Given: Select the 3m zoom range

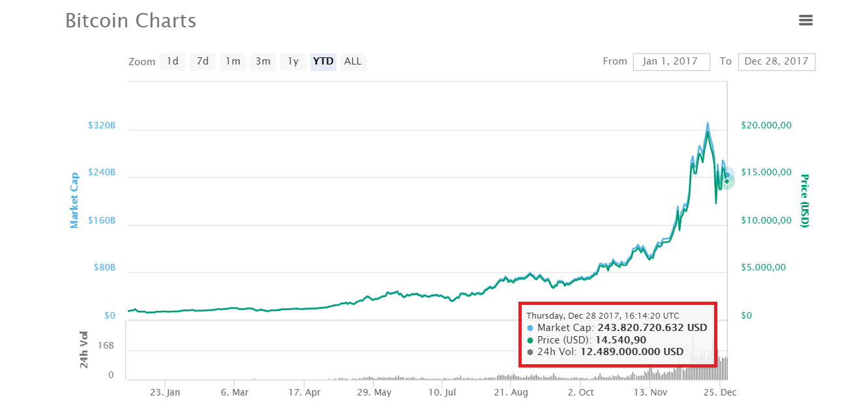Looking at the screenshot, I should tap(263, 61).
